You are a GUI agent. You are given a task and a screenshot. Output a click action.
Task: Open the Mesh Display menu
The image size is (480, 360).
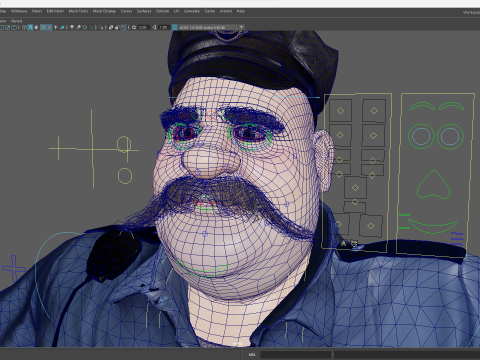pos(104,11)
